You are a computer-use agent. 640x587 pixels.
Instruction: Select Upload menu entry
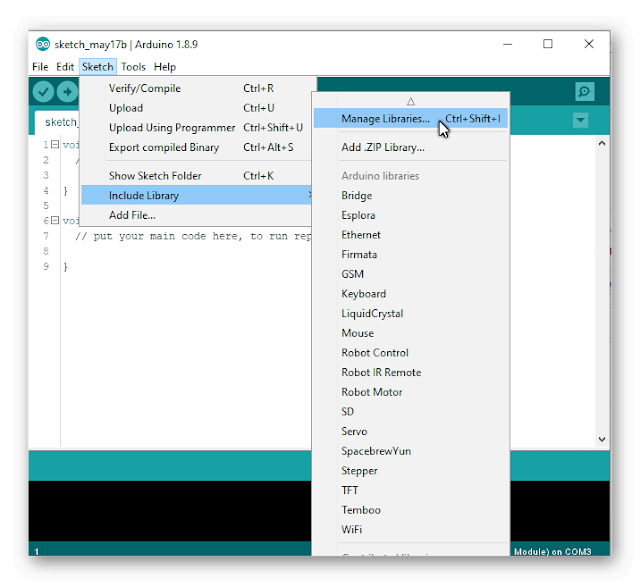(x=198, y=108)
